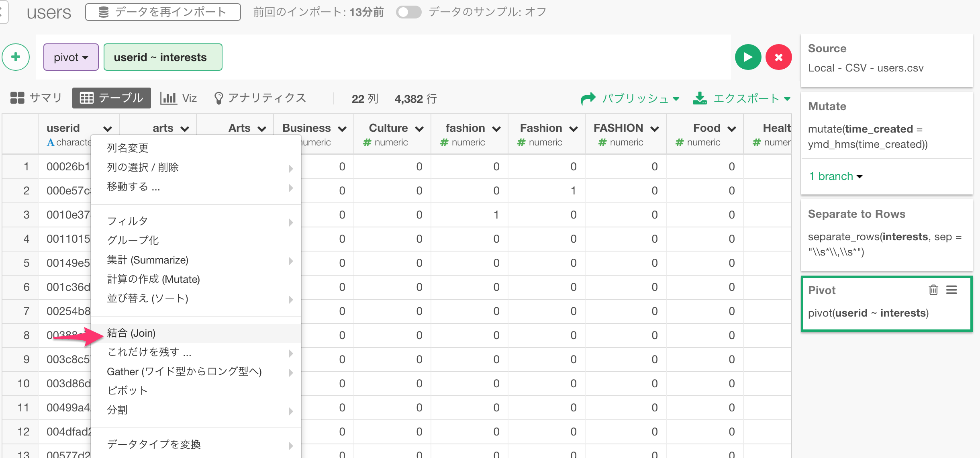
Task: Click the 1 value in fashion row 3
Action: pos(496,215)
